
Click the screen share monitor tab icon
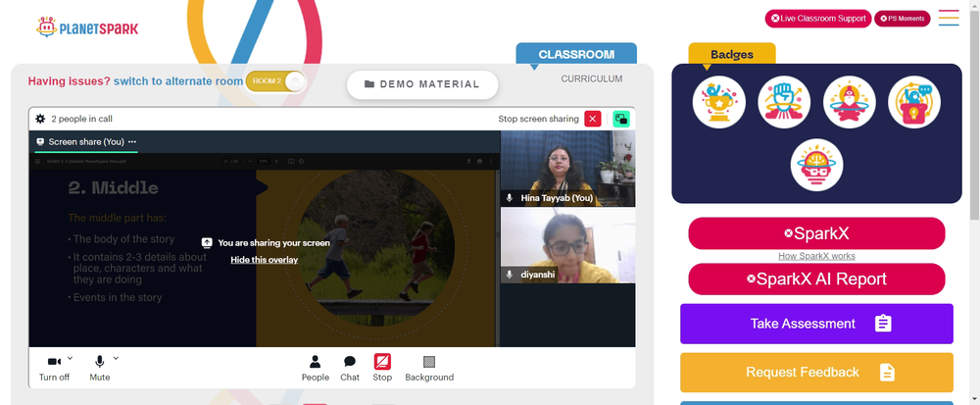(40, 142)
